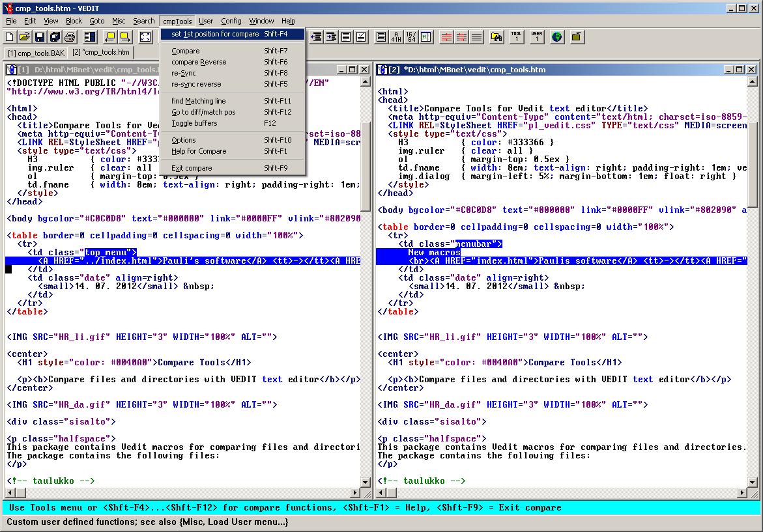Screen dimensions: 763x532
Task: Click the Print toolbar icon
Action: (x=70, y=37)
